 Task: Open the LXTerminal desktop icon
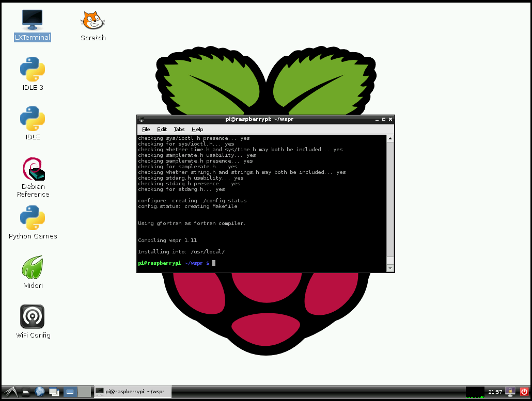pos(32,25)
